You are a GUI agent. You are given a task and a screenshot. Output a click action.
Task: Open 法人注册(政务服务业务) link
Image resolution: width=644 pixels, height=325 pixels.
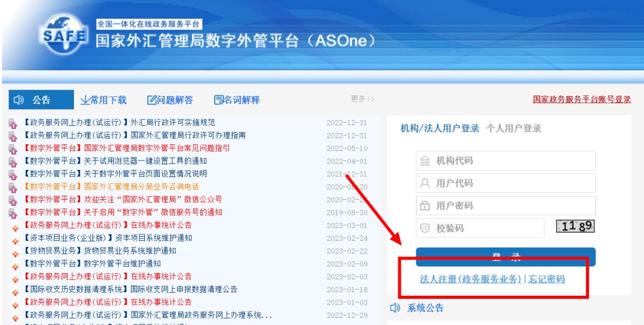click(470, 279)
